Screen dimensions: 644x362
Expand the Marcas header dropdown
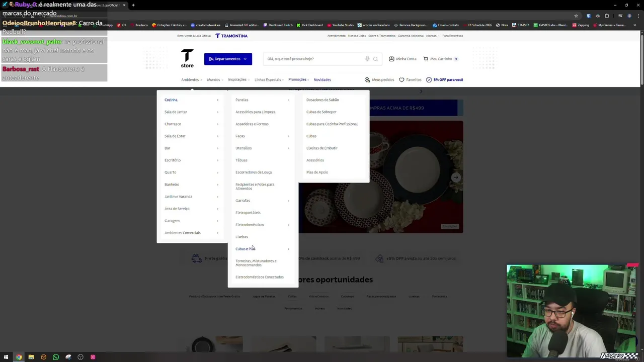tap(433, 36)
